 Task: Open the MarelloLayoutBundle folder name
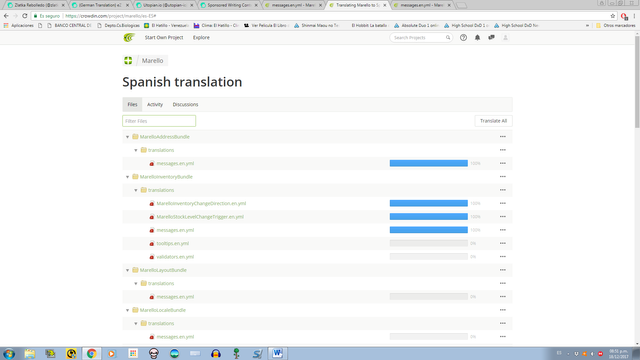coord(163,270)
